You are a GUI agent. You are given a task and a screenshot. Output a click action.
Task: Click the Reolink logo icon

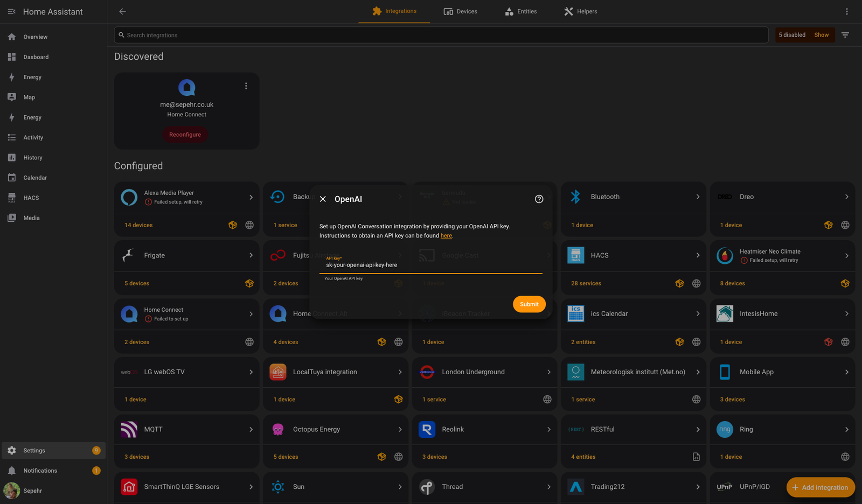[427, 430]
